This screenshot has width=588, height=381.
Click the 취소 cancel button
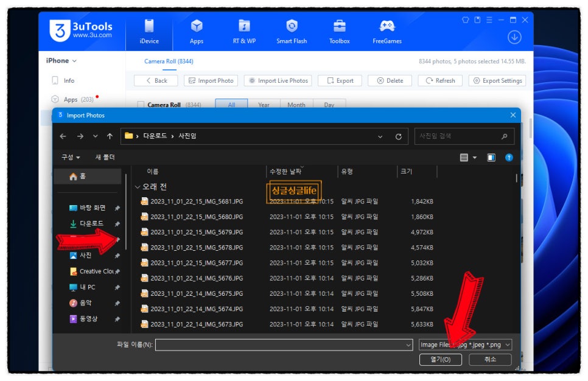point(490,360)
